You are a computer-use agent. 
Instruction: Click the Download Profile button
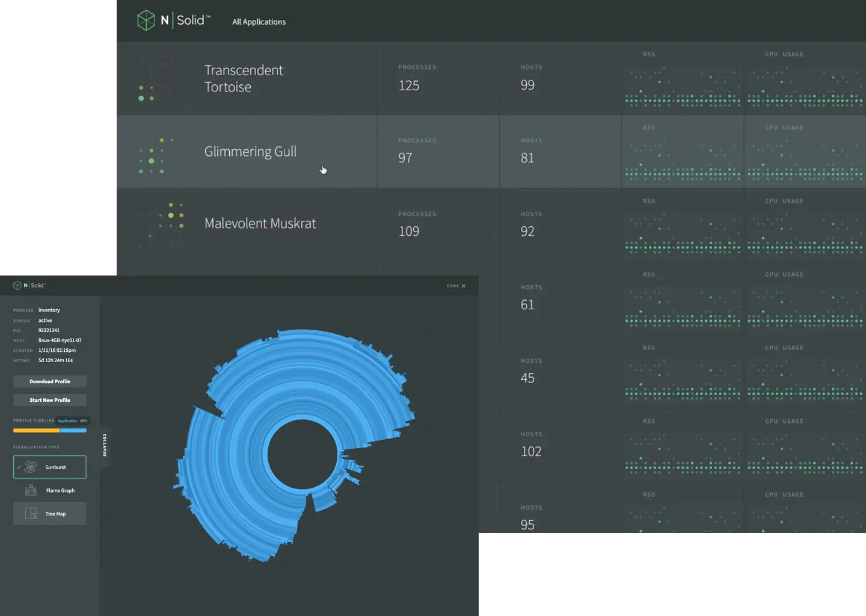49,381
